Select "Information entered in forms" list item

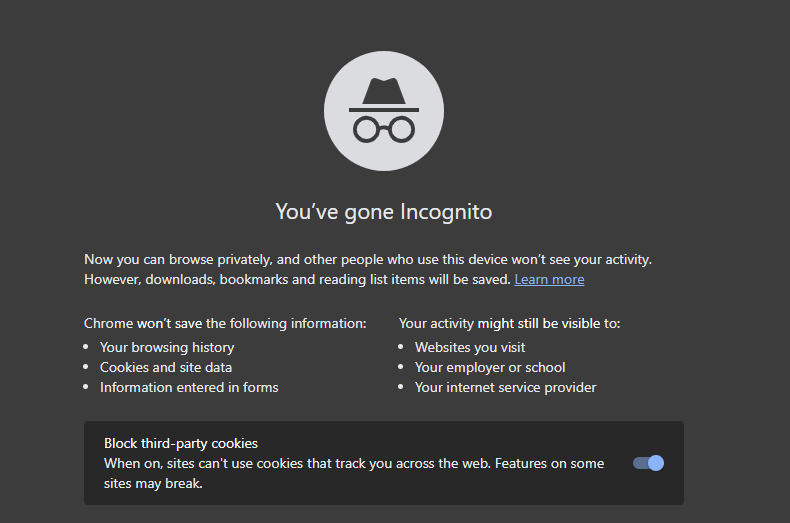[189, 387]
